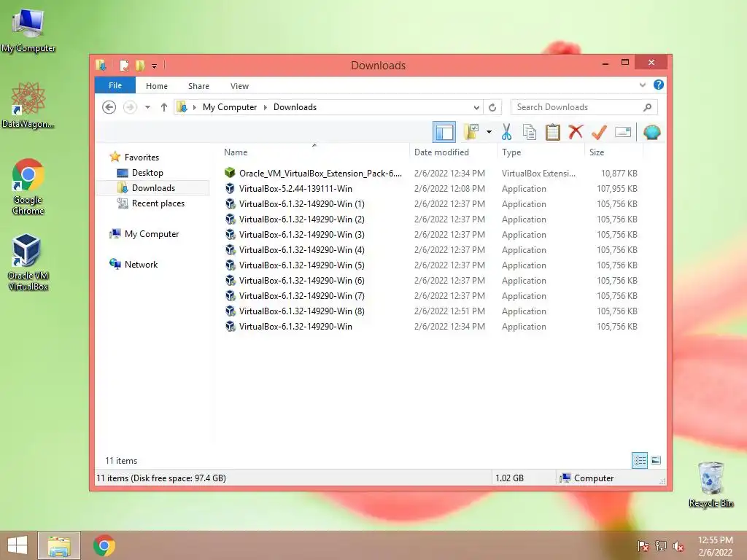Open Oracle VM VirtualBox desktop shortcut

(x=28, y=262)
